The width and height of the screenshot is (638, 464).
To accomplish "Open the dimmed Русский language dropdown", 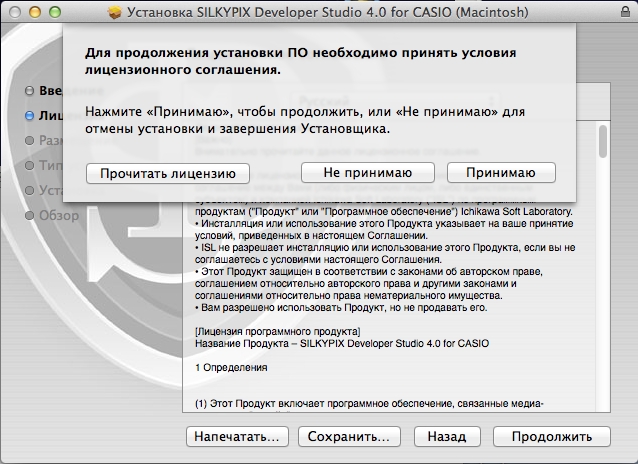I will 395,101.
